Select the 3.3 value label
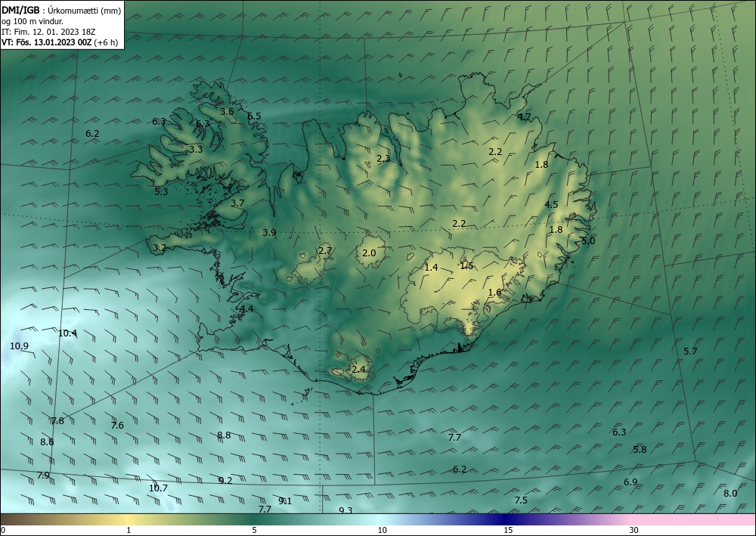Image resolution: width=756 pixels, height=536 pixels. click(x=196, y=150)
